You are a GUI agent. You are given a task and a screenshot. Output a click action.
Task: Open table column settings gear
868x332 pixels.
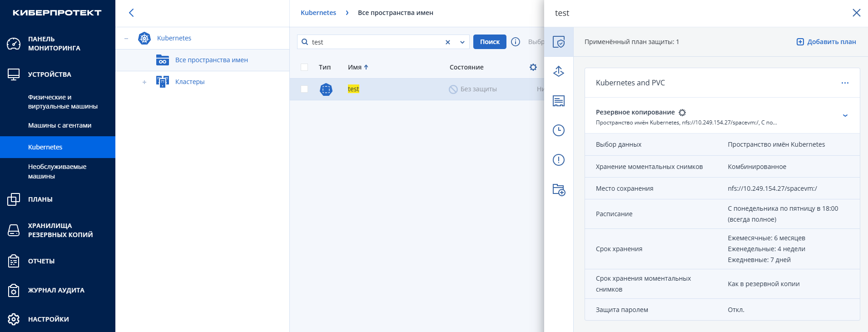point(533,67)
